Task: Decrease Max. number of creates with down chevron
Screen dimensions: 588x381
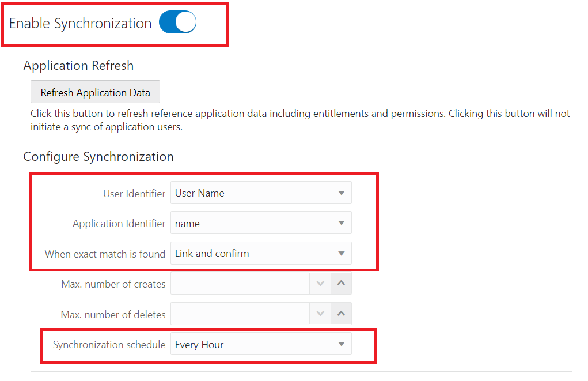Action: pos(321,284)
